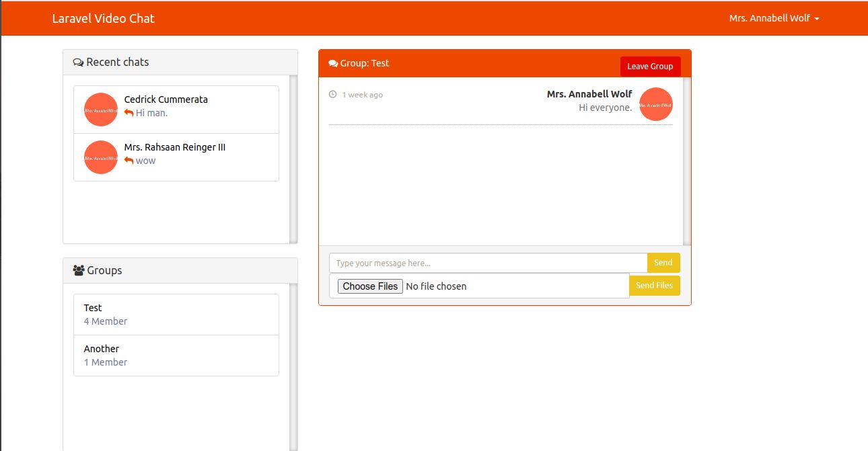Click the Choose Files button

pos(370,286)
